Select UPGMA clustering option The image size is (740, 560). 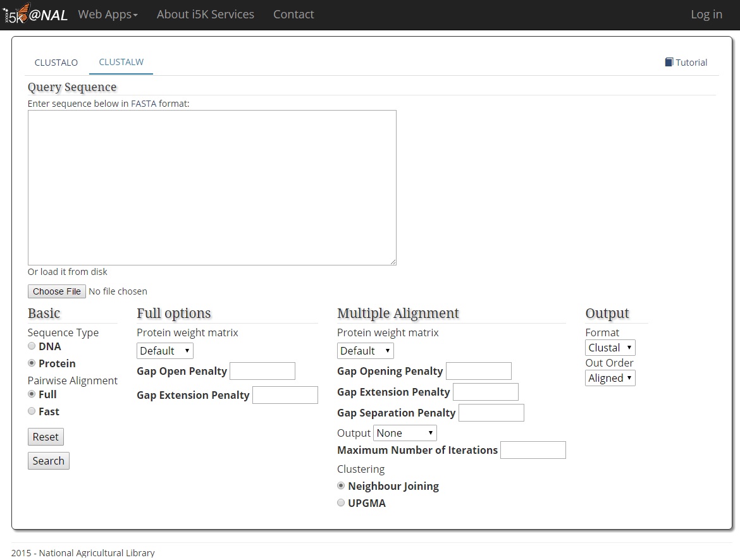click(x=341, y=503)
